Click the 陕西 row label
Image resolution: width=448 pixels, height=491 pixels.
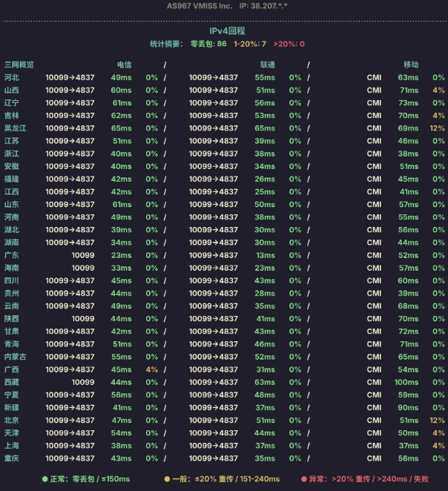coord(12,319)
